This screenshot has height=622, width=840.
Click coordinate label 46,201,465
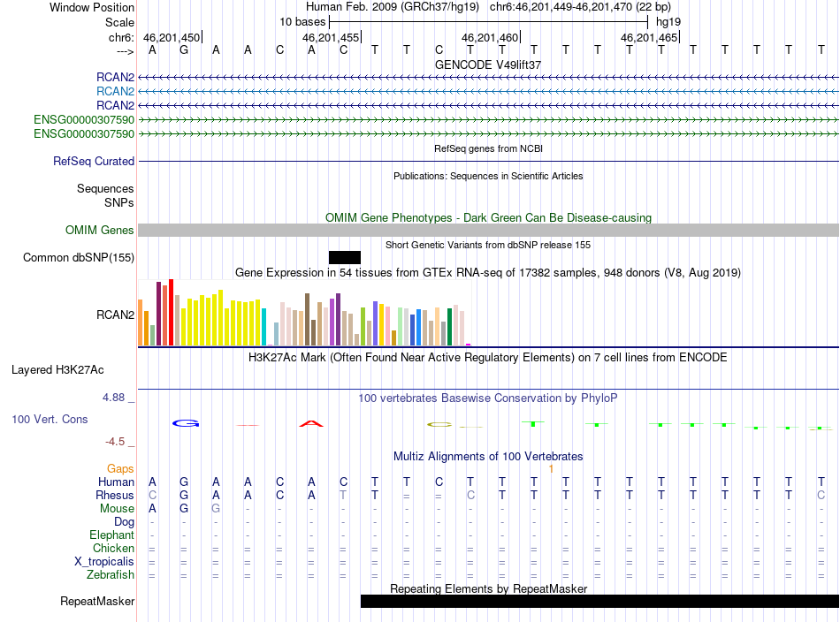(649, 37)
